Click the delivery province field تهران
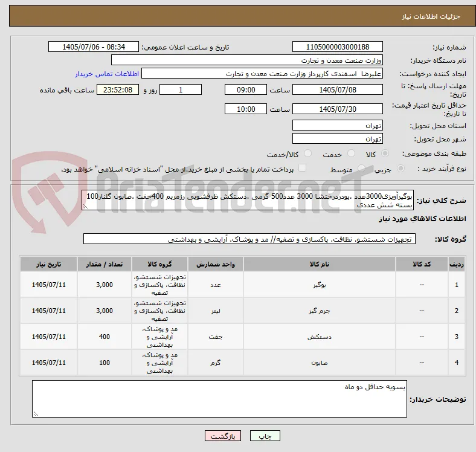This screenshot has height=452, width=476. 338,125
